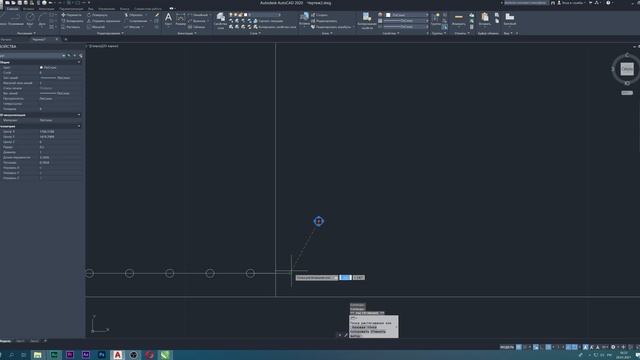
Task: Open the Параметризация ribbon tab
Action: point(71,9)
